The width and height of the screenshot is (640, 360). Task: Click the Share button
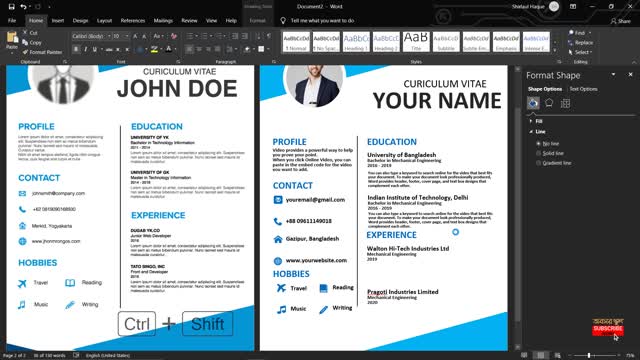pyautogui.click(x=620, y=21)
